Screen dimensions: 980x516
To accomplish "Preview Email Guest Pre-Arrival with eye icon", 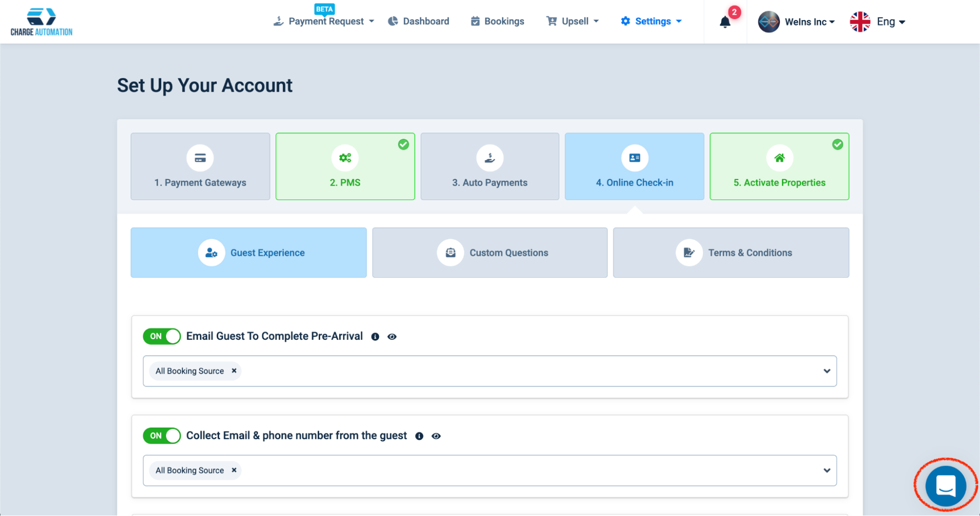I will [392, 336].
